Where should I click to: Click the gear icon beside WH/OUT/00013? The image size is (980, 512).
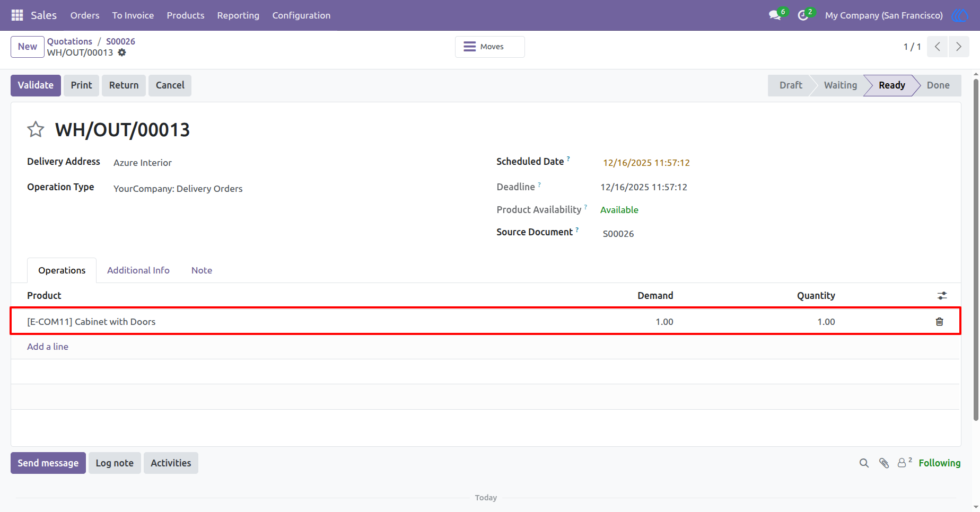tap(122, 52)
